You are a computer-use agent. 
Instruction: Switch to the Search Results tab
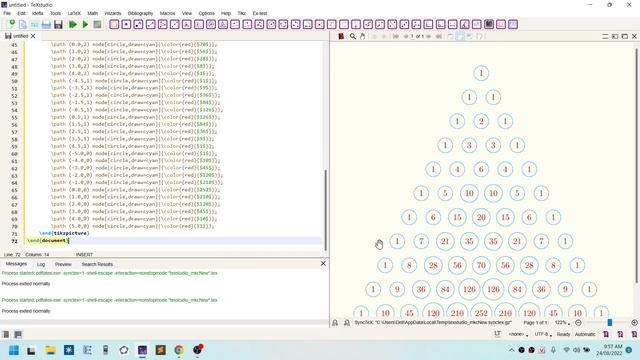pos(97,264)
